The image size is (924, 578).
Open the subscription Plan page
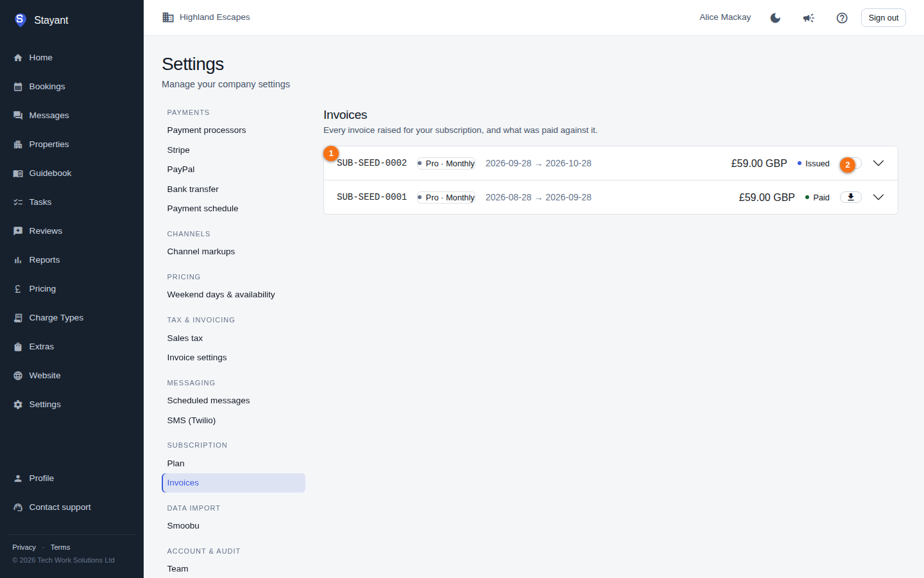point(234,464)
